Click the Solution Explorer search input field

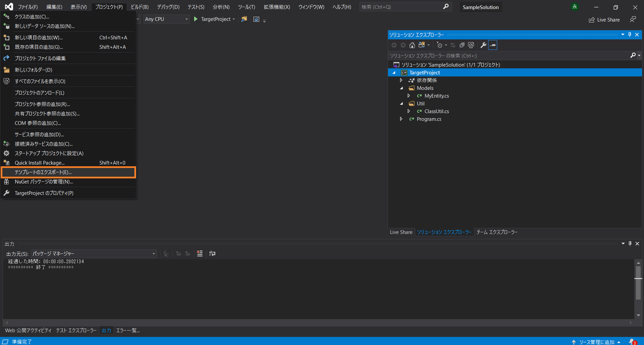tap(509, 55)
